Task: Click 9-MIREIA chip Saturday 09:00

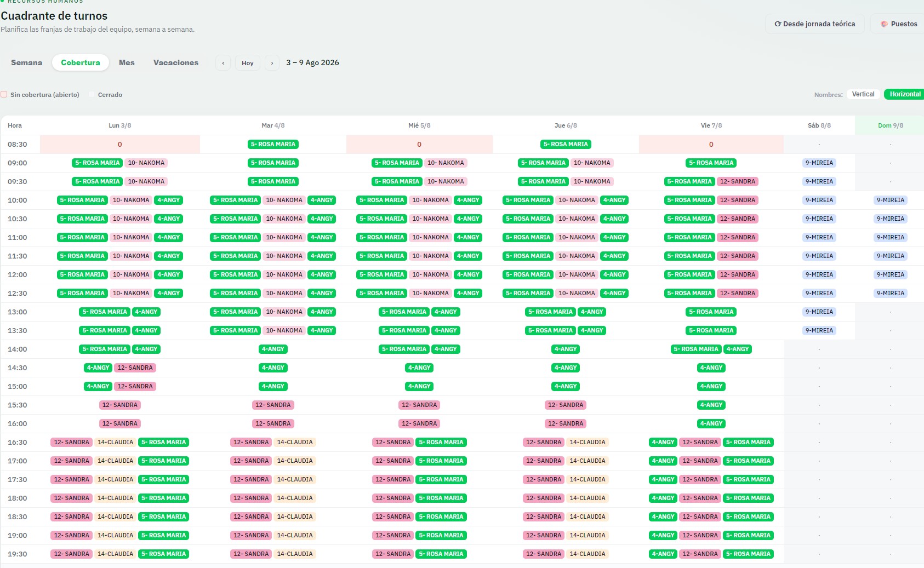Action: (x=819, y=163)
